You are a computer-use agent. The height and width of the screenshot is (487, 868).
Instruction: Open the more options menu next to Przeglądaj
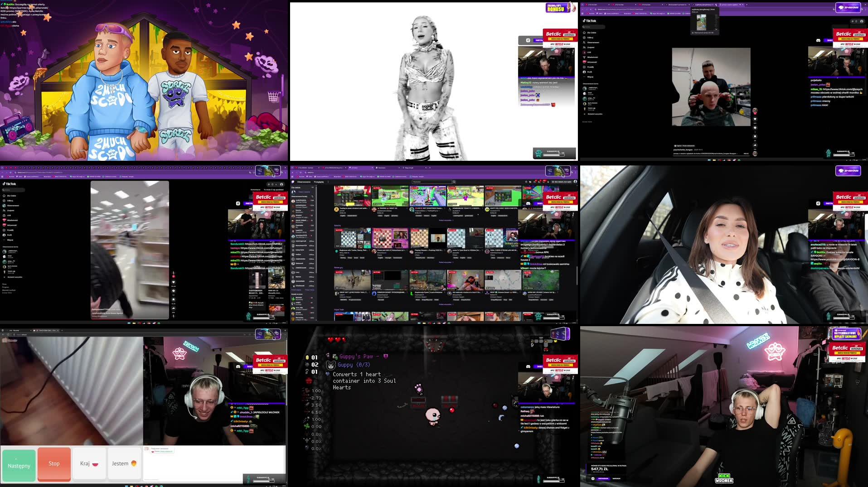point(328,182)
